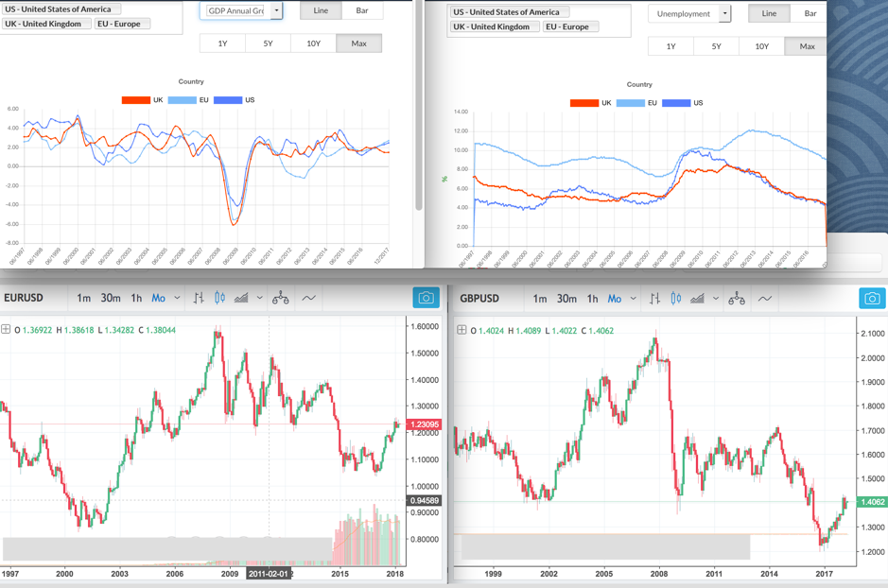Viewport: 888px width, 588px height.
Task: Open the Unemployment indicator dropdown
Action: pyautogui.click(x=724, y=14)
